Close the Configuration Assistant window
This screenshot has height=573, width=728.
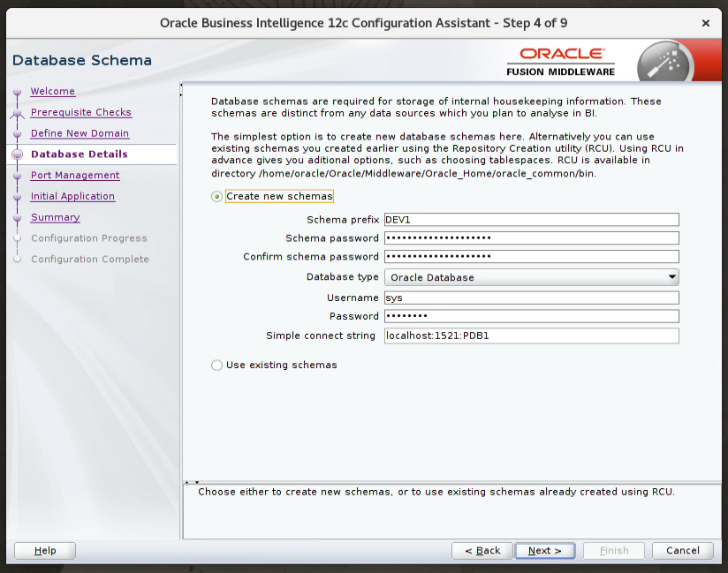click(x=706, y=23)
